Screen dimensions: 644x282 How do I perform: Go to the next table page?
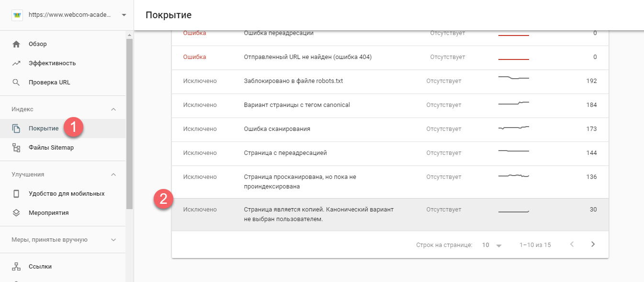593,245
